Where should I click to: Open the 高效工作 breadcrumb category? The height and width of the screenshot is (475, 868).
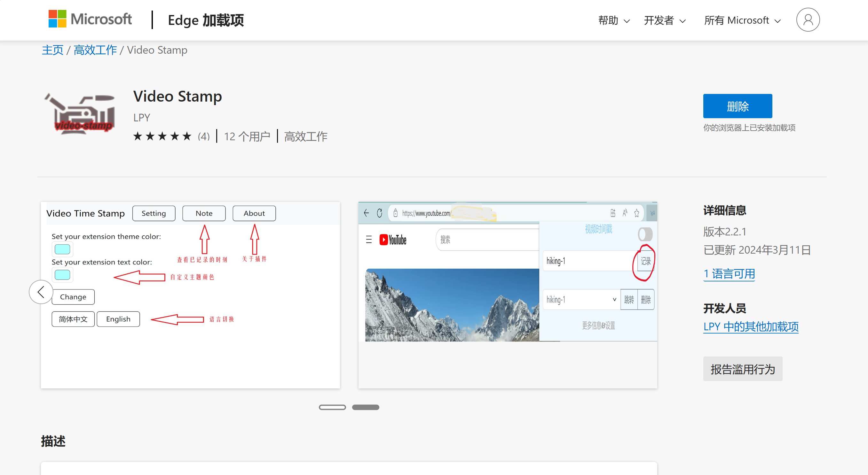[x=95, y=50]
